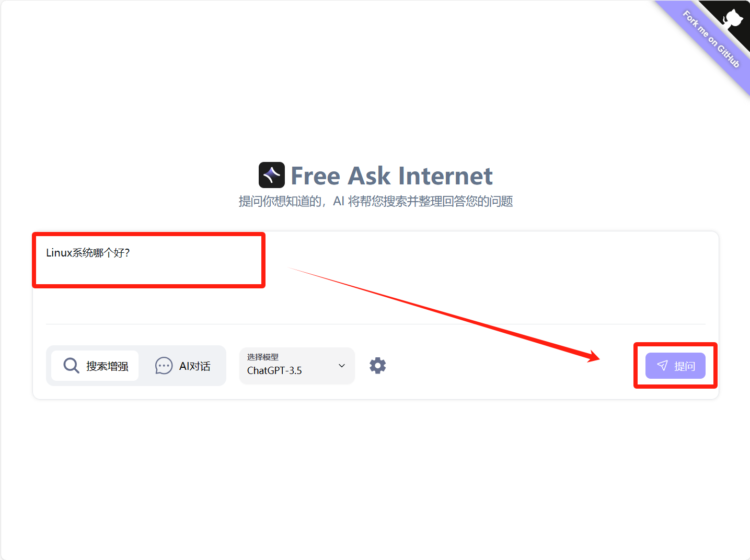Submit the question with 提问 button
The height and width of the screenshot is (560, 750).
675,366
